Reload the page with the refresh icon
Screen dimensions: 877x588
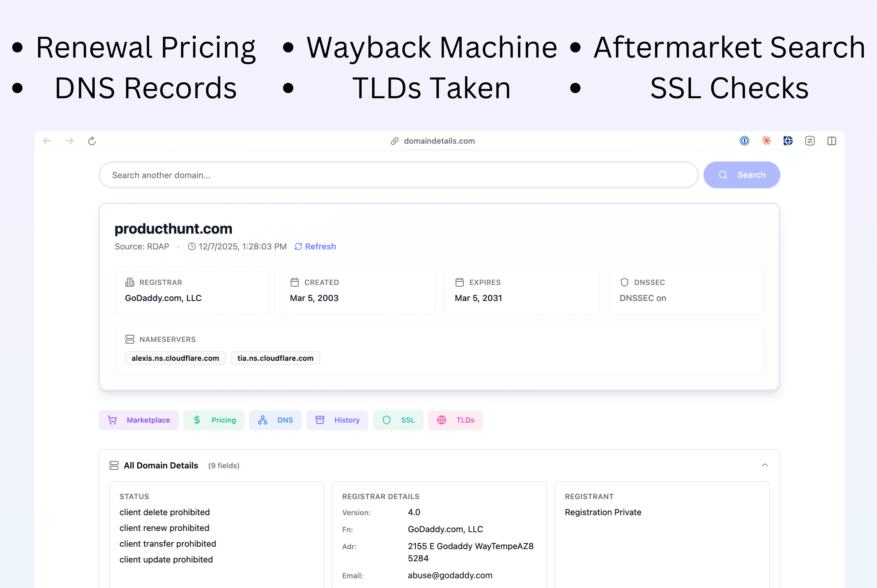(92, 141)
